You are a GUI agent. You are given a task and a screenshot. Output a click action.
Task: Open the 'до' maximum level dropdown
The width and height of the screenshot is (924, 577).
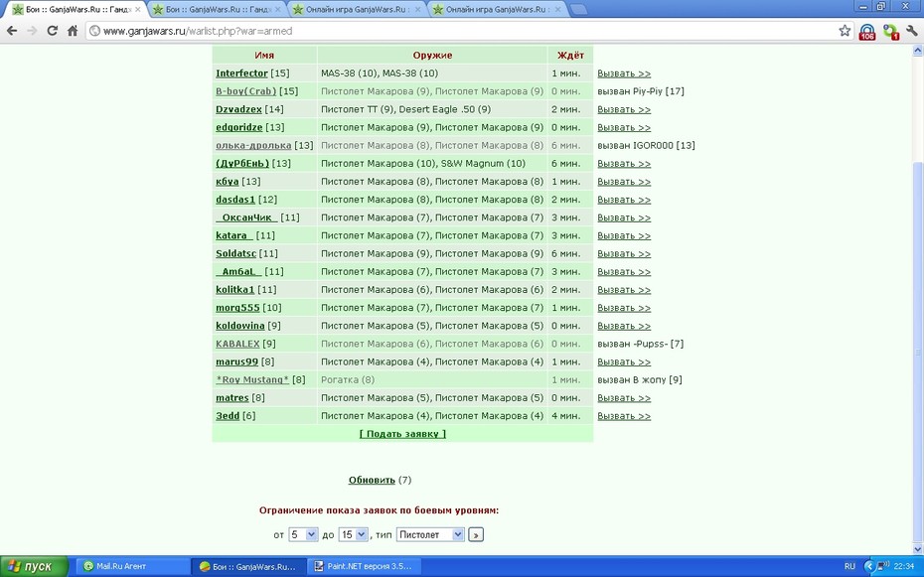pyautogui.click(x=353, y=534)
